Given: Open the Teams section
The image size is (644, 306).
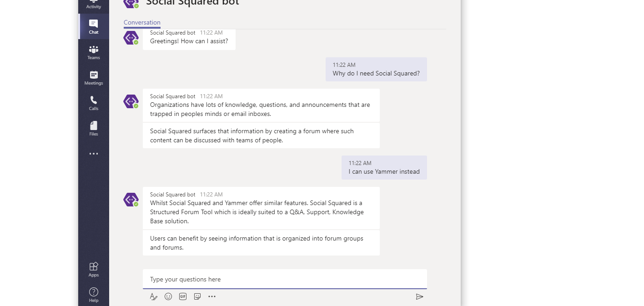Looking at the screenshot, I should click(x=94, y=52).
